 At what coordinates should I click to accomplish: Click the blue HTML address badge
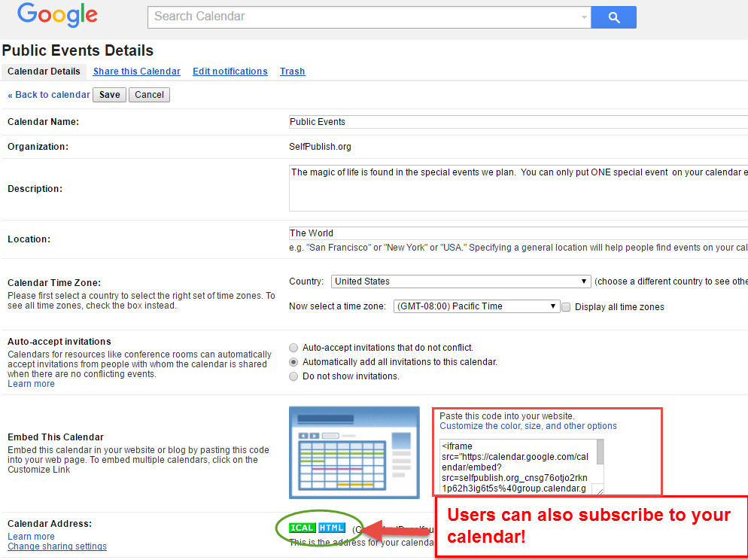point(332,528)
